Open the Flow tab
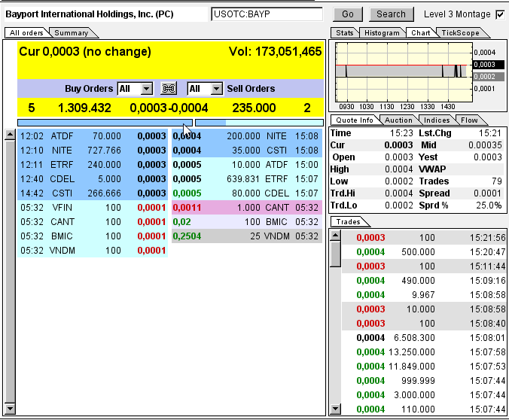509x420 pixels. tap(469, 120)
